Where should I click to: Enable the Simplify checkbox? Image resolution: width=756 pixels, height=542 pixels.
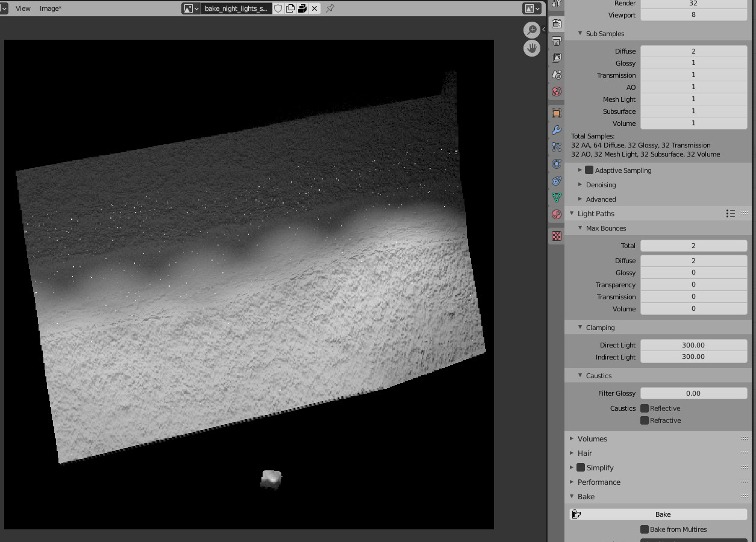pos(581,467)
